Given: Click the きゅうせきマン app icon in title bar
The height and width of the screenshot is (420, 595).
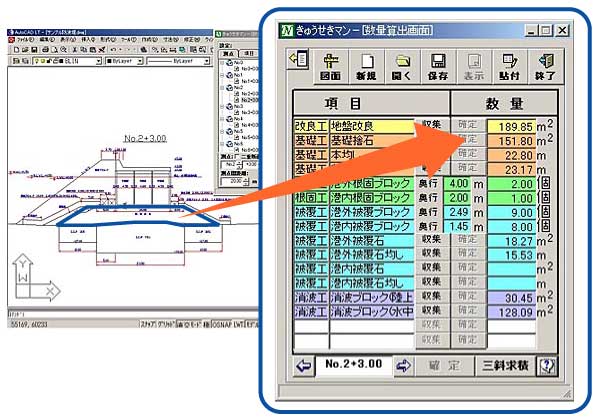Looking at the screenshot, I should click(287, 30).
